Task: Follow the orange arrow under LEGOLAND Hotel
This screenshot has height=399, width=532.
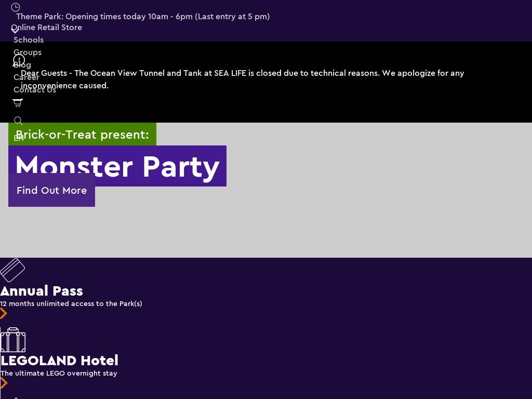Action: pos(4,383)
